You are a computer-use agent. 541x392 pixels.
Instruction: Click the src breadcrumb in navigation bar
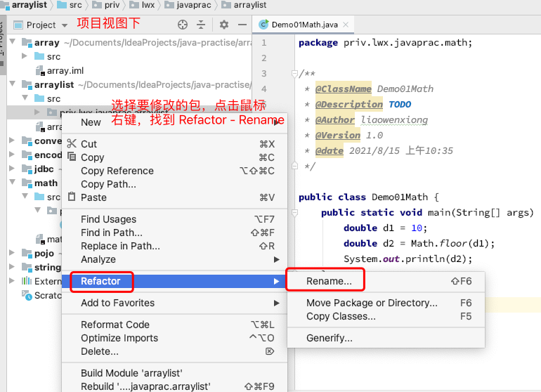point(70,5)
